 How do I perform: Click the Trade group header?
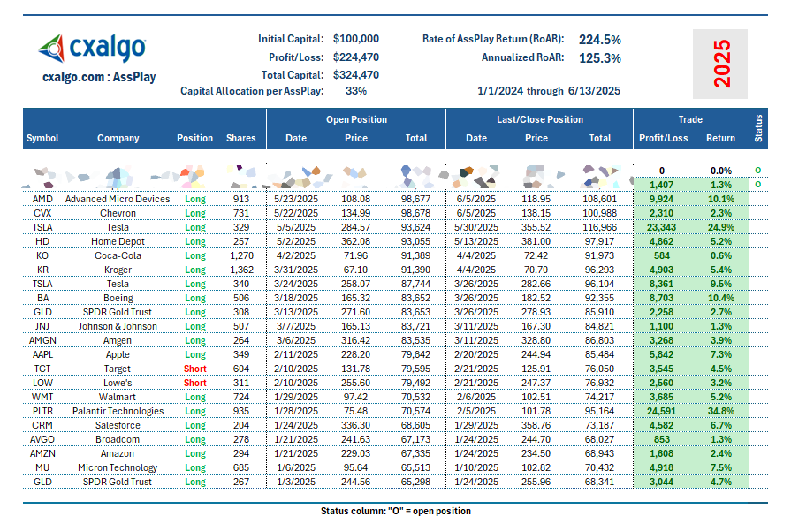690,119
